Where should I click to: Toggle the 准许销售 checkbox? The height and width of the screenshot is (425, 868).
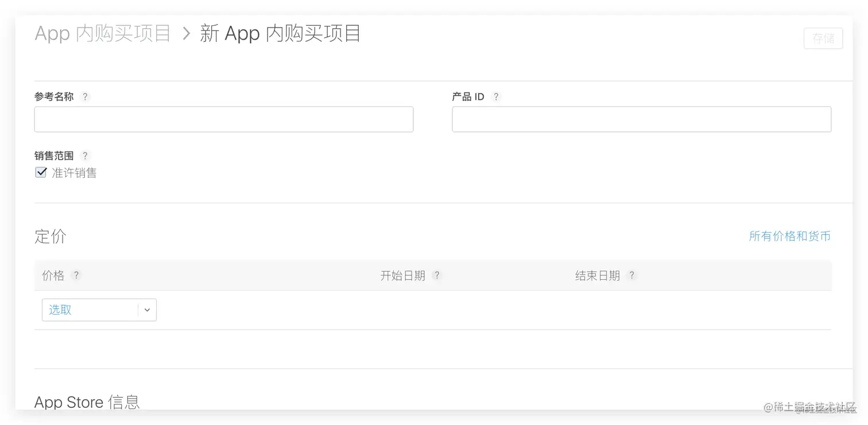pos(41,172)
